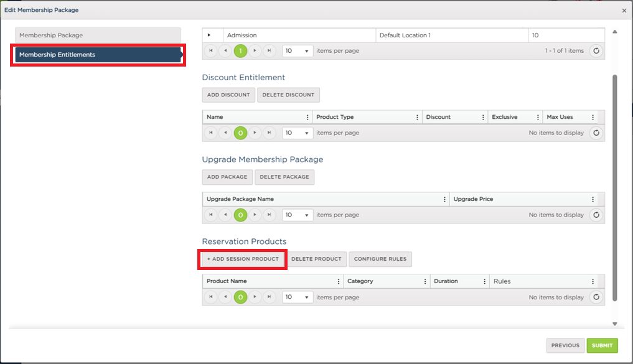Go to next page in Upgrade Package pager
The image size is (633, 364).
point(255,215)
